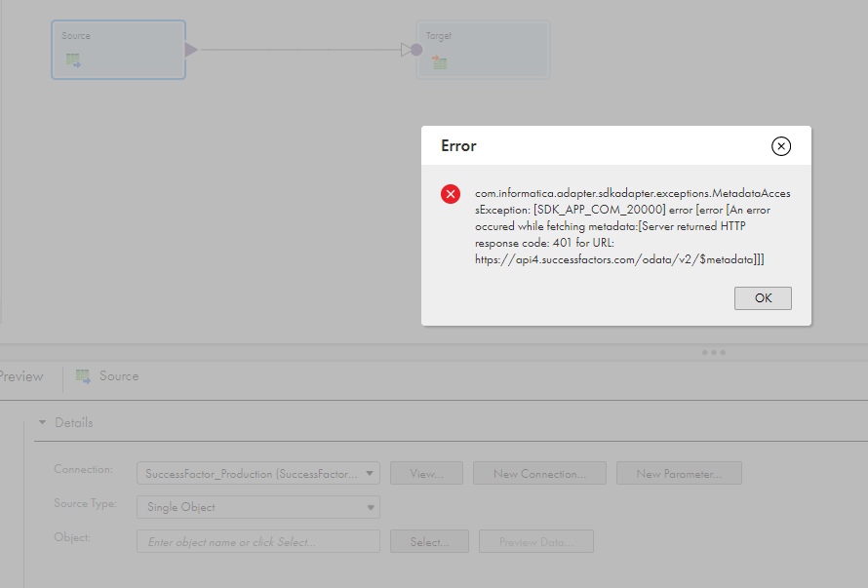The height and width of the screenshot is (588, 868).
Task: Click the Object: field label
Action: pos(72,537)
